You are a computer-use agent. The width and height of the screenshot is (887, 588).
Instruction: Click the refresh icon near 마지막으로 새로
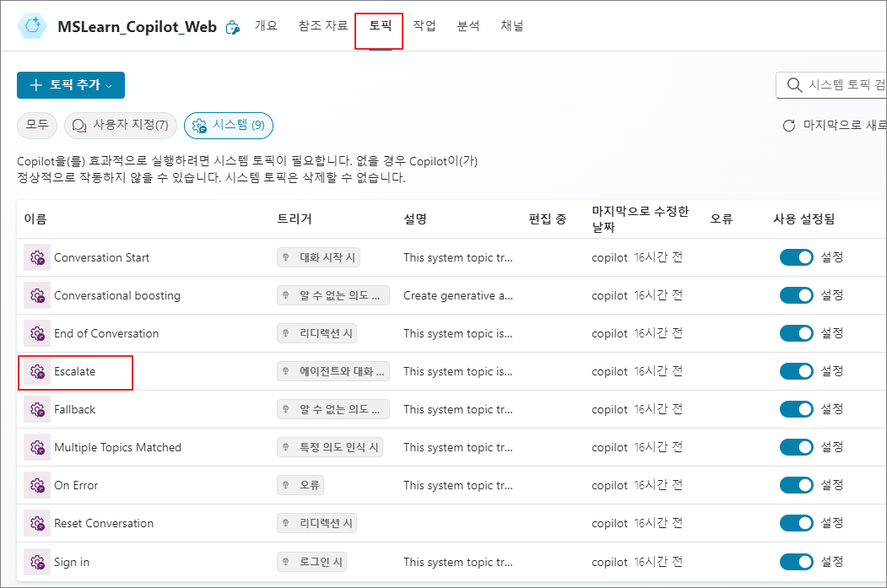tap(788, 126)
